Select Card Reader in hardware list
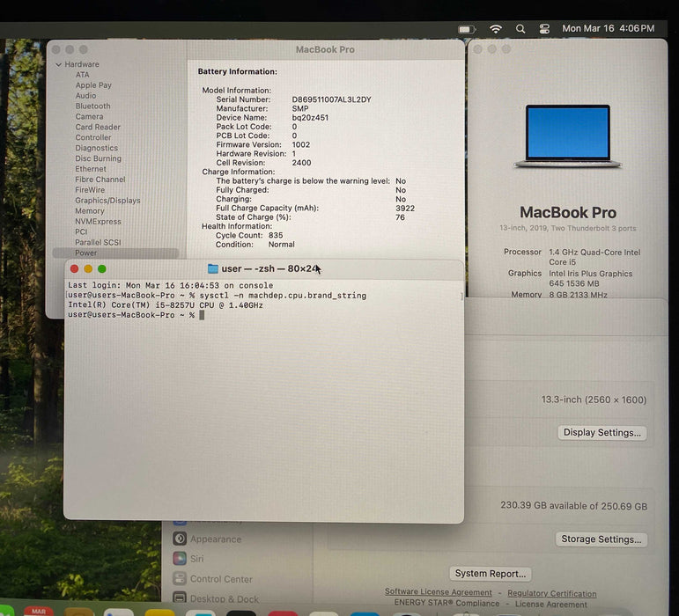This screenshot has height=616, width=679. point(98,127)
